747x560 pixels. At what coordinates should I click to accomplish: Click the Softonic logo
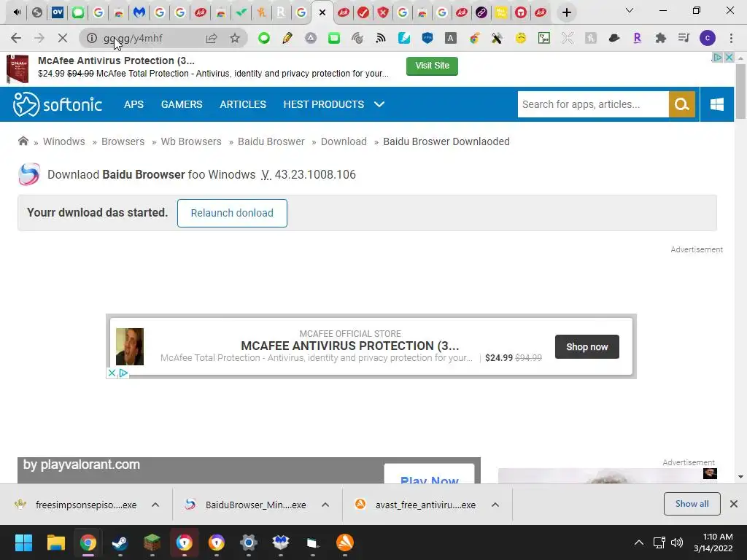[58, 104]
